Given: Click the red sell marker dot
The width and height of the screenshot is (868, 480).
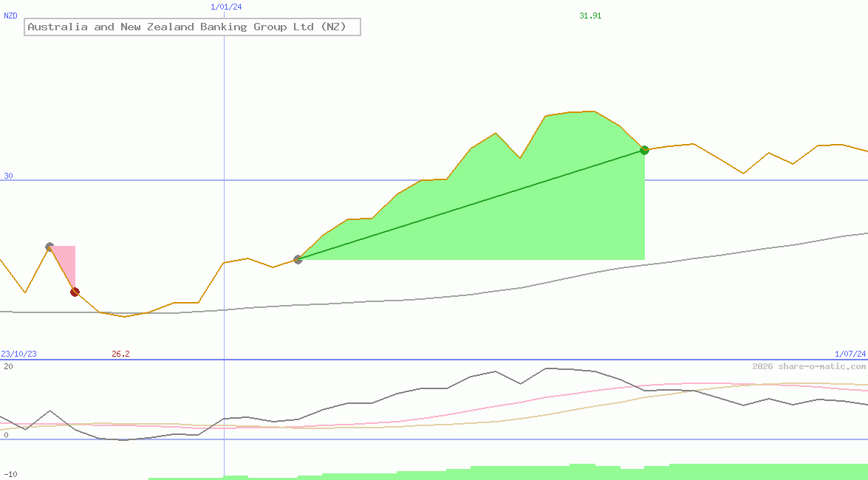Looking at the screenshot, I should click(x=75, y=292).
